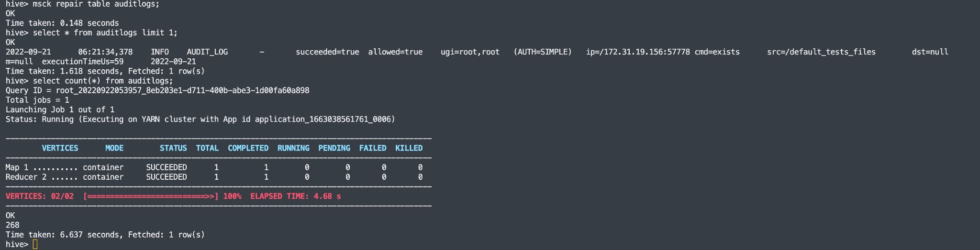Click the KILLED column header
Screen dimensions: 980x250
click(x=409, y=148)
